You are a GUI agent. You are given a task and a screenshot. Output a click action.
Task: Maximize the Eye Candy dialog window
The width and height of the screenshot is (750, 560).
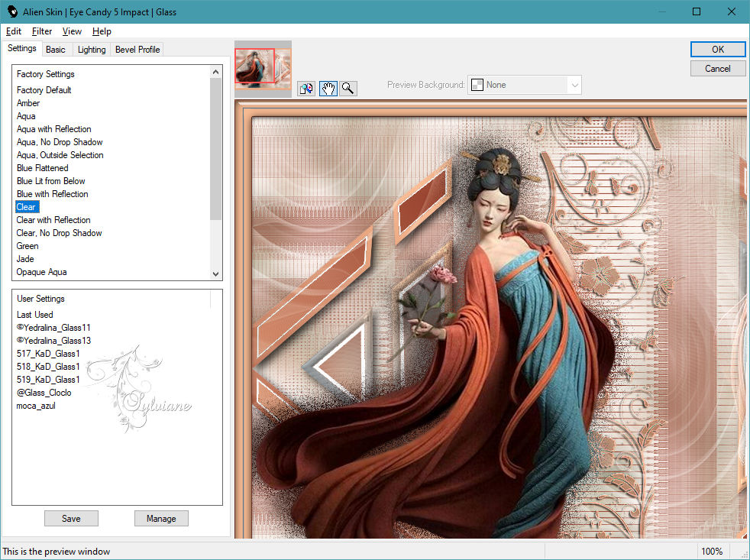pos(697,11)
